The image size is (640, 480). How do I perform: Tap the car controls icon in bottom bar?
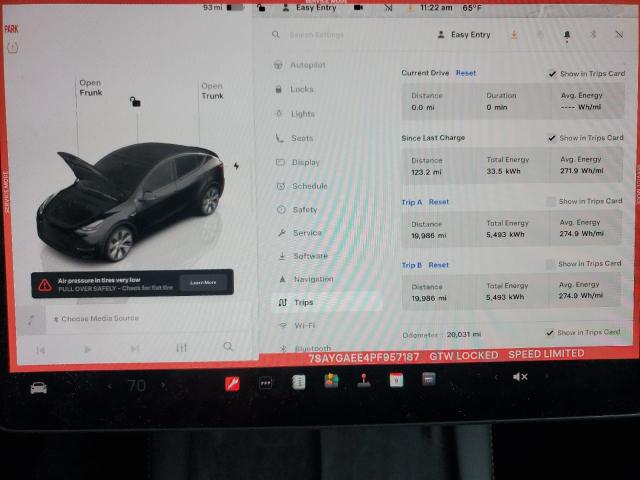click(x=39, y=388)
